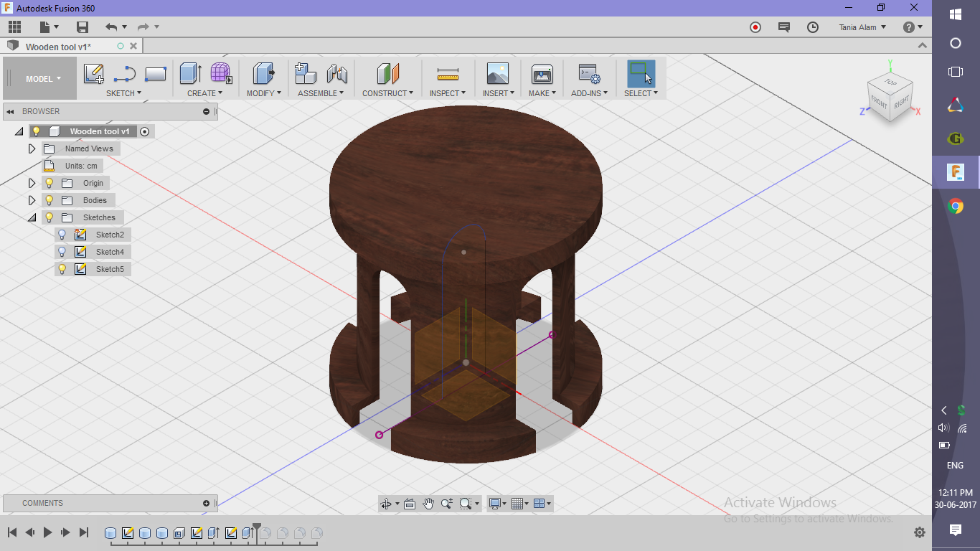
Task: Select the Rectangle sketch tool
Action: (x=156, y=73)
